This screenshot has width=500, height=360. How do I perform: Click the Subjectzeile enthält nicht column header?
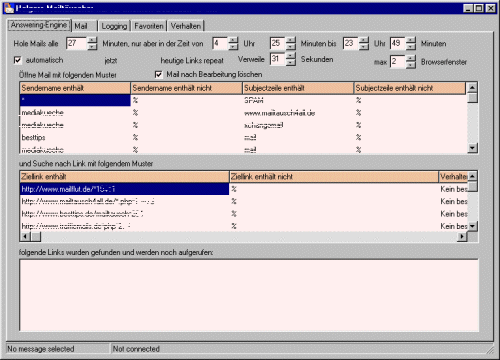tap(410, 88)
